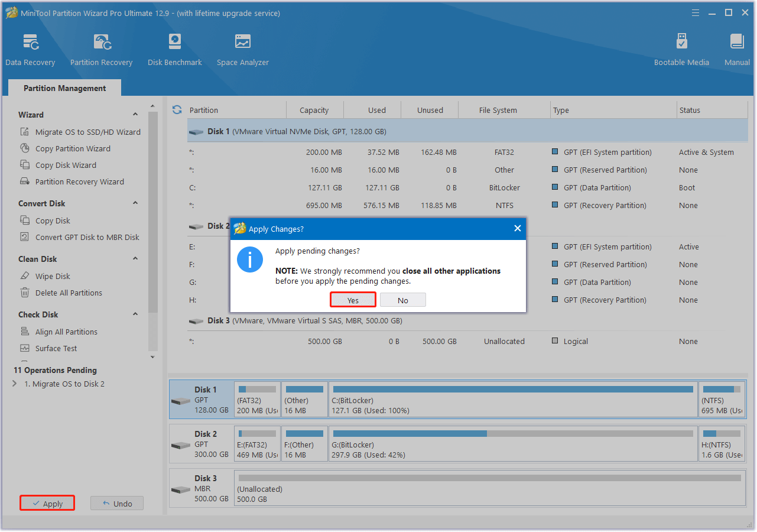Select the Disk 2 block in the disk map

pos(202,443)
